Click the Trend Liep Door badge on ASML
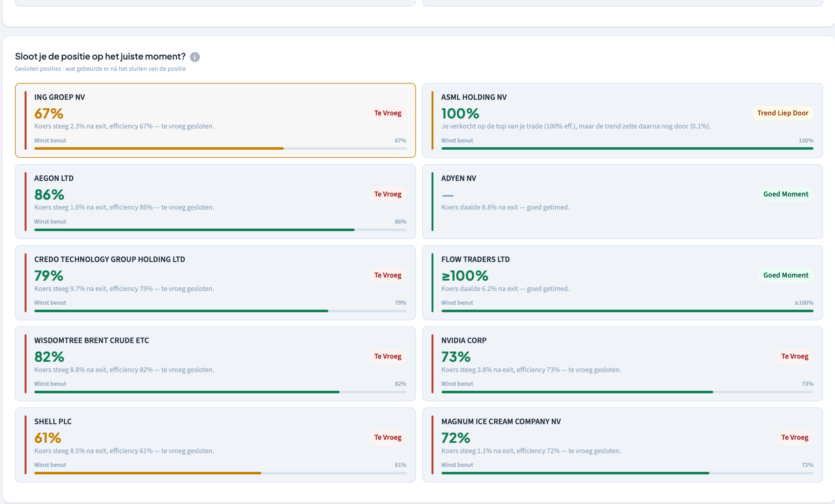 point(783,113)
